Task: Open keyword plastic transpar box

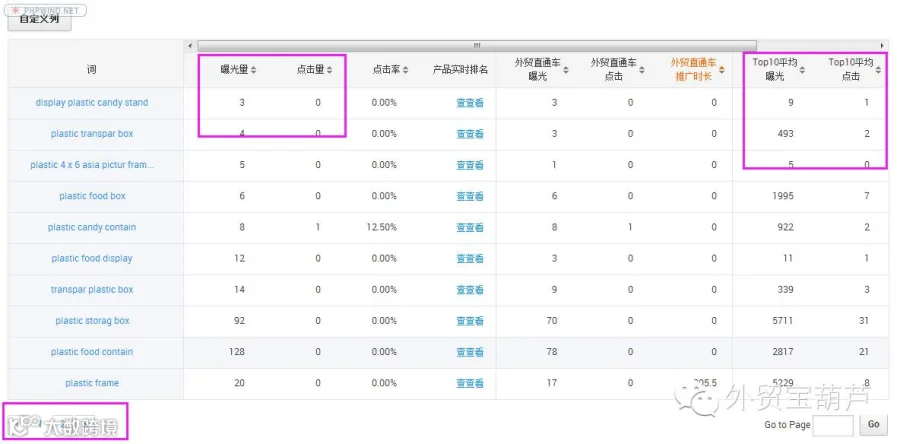Action: tap(92, 134)
